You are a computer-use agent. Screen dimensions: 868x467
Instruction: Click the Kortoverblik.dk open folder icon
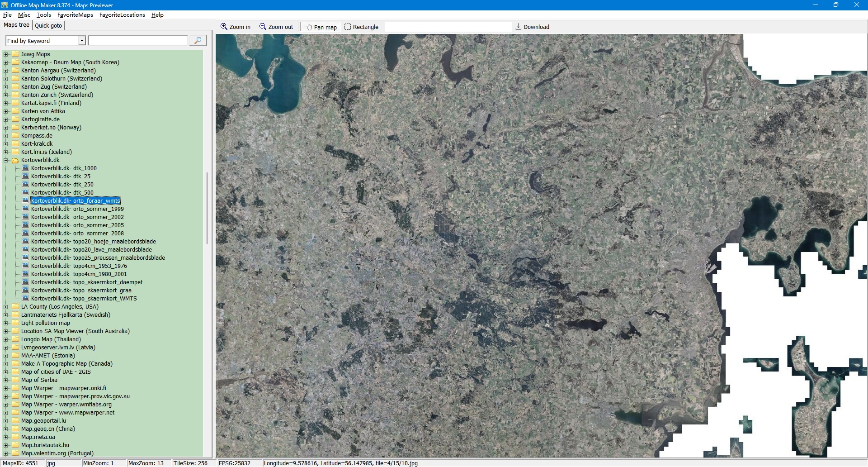click(x=15, y=160)
